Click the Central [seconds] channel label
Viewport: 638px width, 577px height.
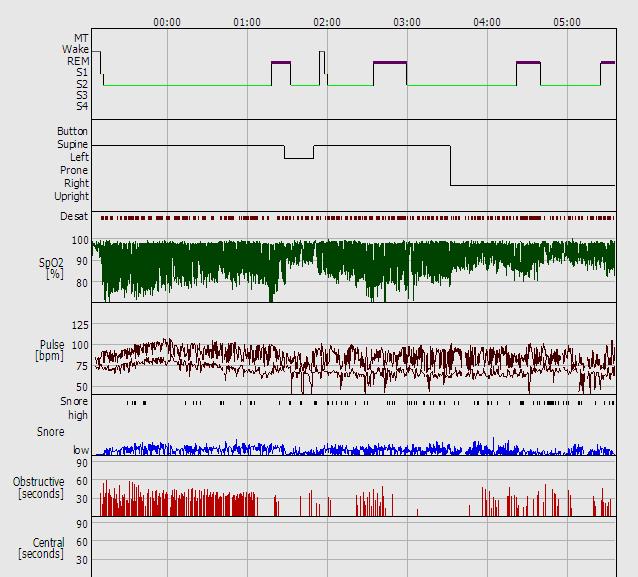click(41, 548)
